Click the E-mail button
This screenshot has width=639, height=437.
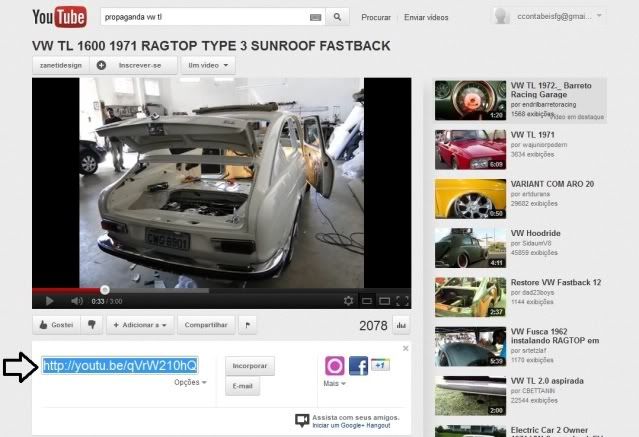[x=242, y=386]
